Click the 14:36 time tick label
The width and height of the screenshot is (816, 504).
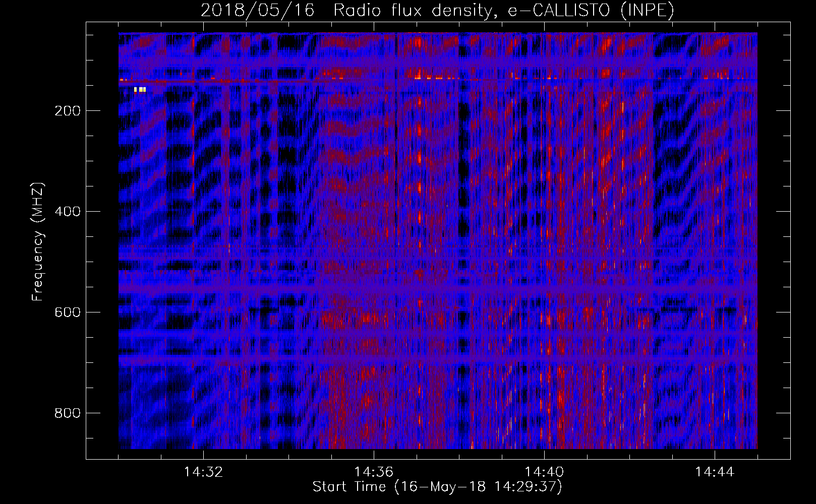[x=374, y=472]
